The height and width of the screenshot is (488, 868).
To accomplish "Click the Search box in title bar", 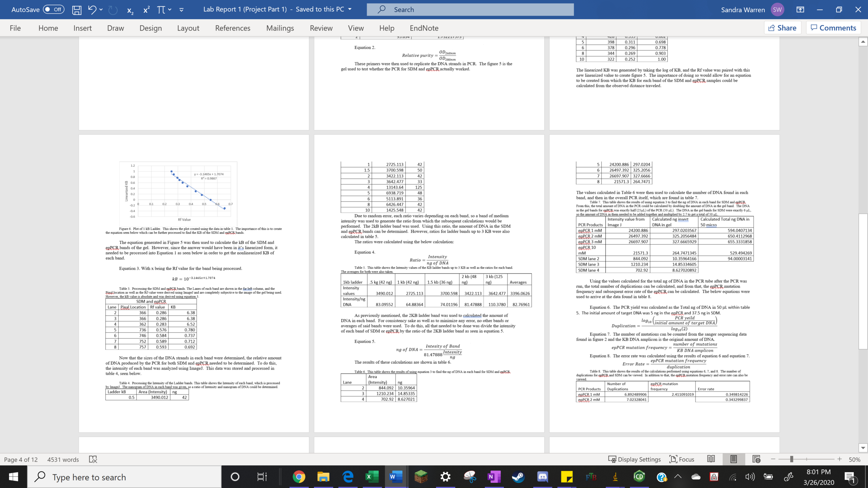I will point(470,10).
